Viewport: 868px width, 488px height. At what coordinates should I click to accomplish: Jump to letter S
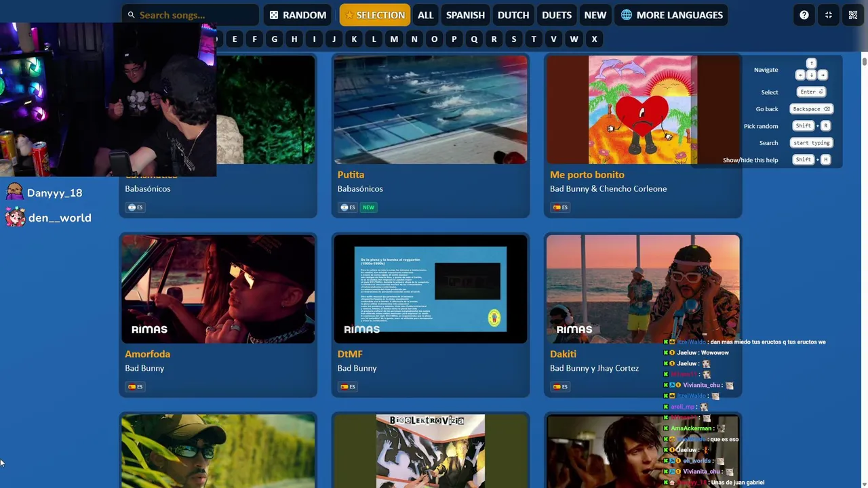point(514,39)
